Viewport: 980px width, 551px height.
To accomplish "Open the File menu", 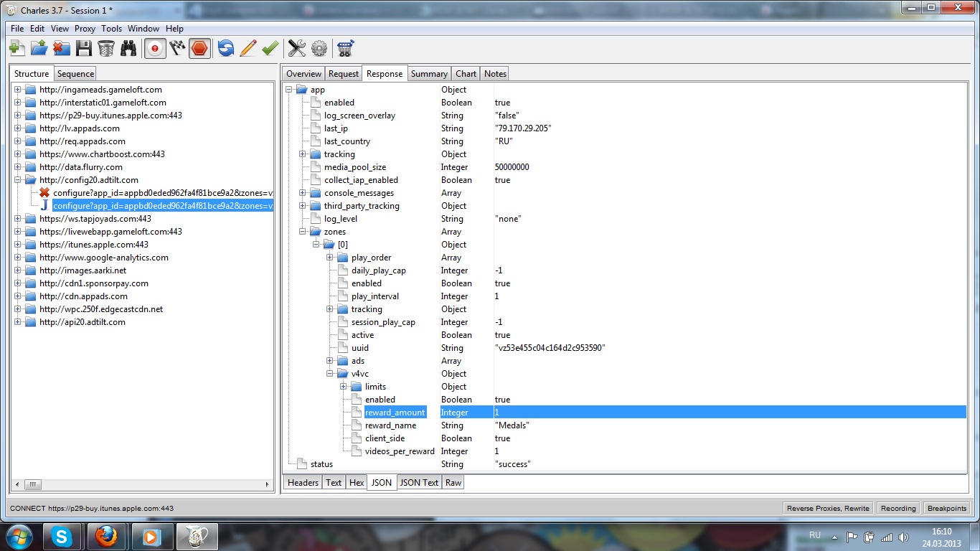I will (17, 29).
